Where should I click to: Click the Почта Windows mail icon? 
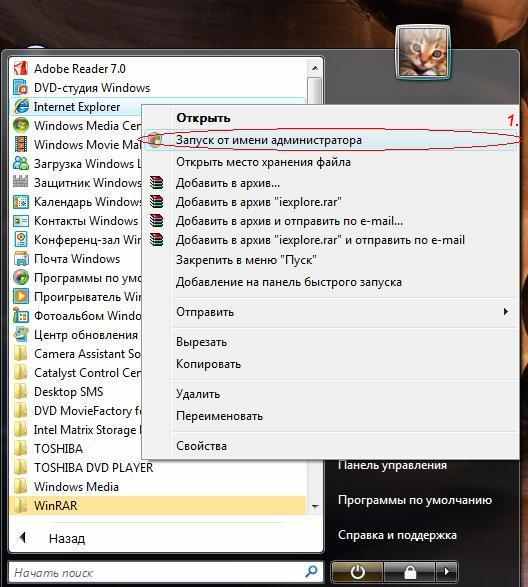(21, 259)
